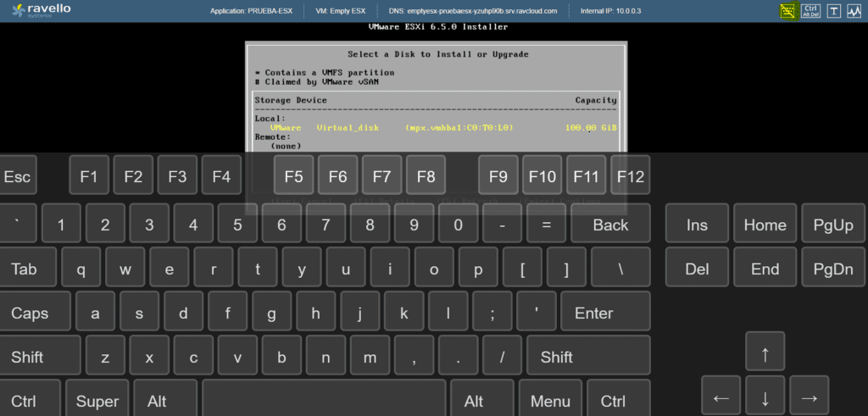The width and height of the screenshot is (868, 416).
Task: Tap the equals key
Action: pos(547,223)
